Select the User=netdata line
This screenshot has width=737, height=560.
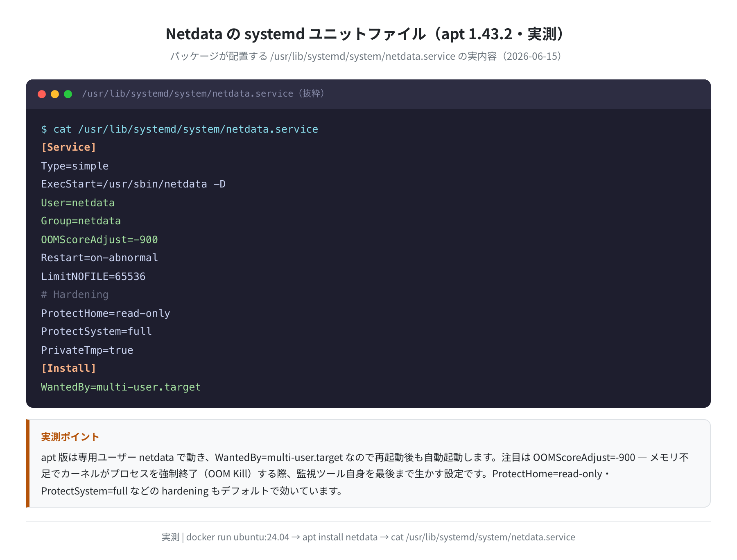[78, 203]
